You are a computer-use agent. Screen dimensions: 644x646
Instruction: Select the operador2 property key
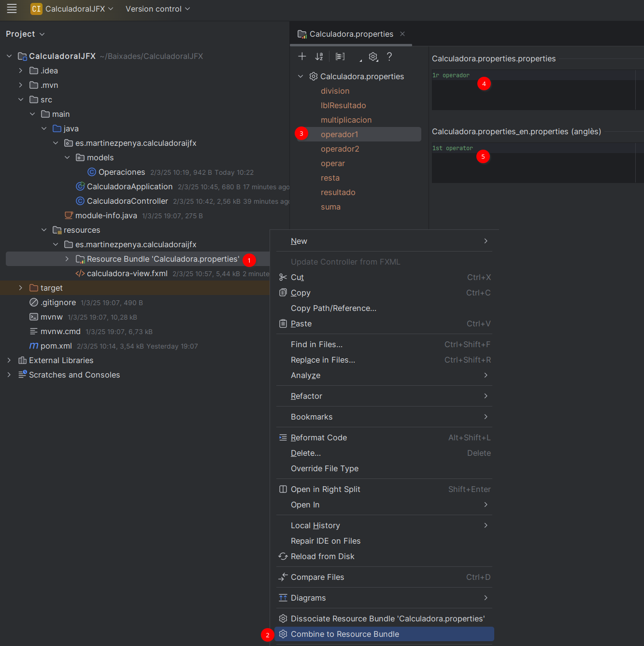[340, 149]
